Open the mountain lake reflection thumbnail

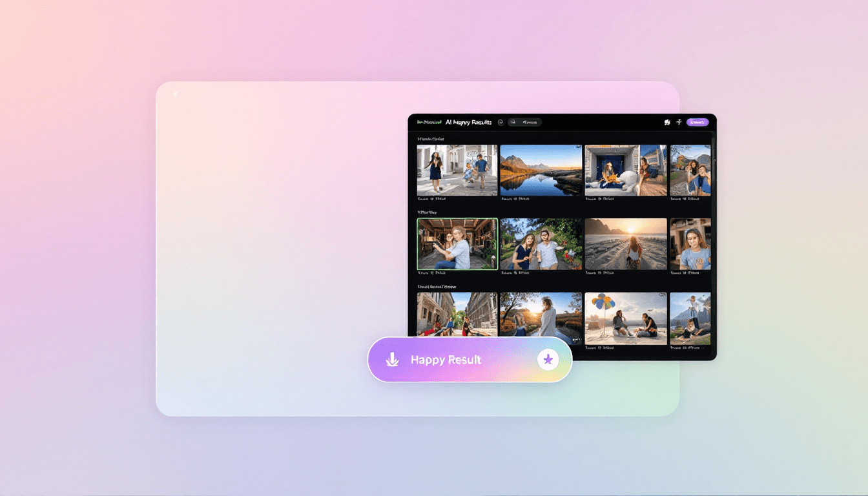[541, 170]
